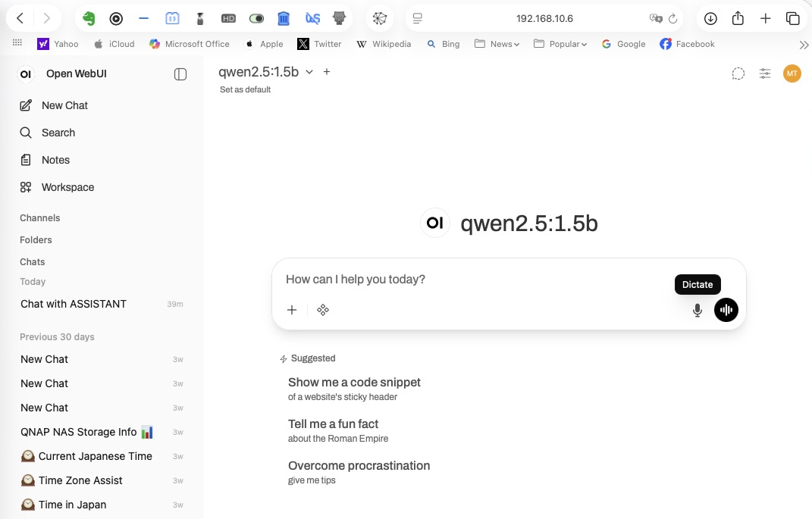Open Notes in the sidebar

click(x=55, y=160)
